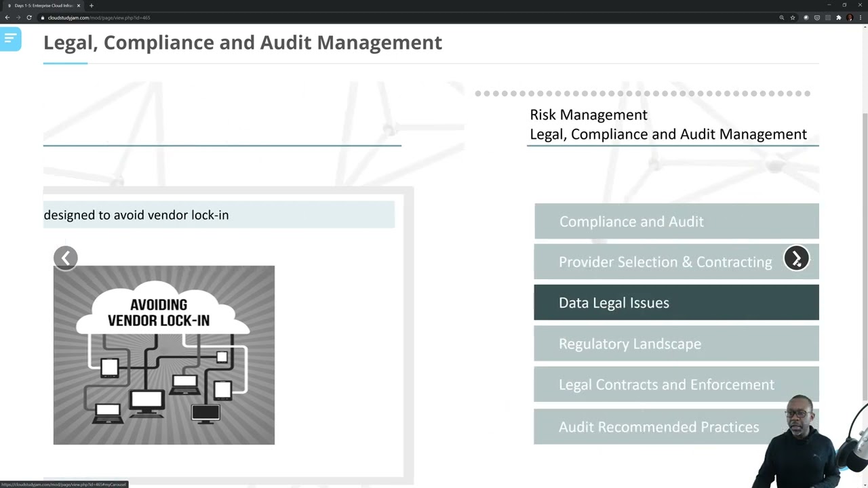
Task: Click the zoom magnifier in address bar
Action: 782,18
